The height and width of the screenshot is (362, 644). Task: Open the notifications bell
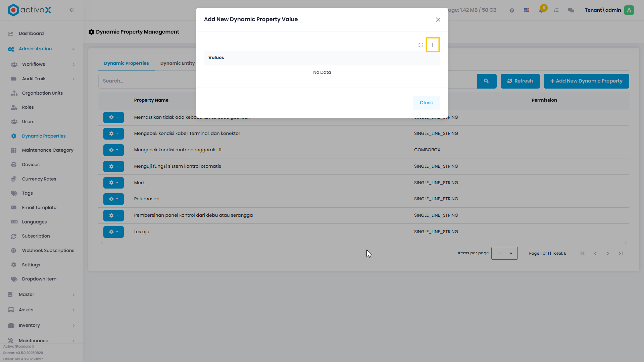(x=541, y=10)
